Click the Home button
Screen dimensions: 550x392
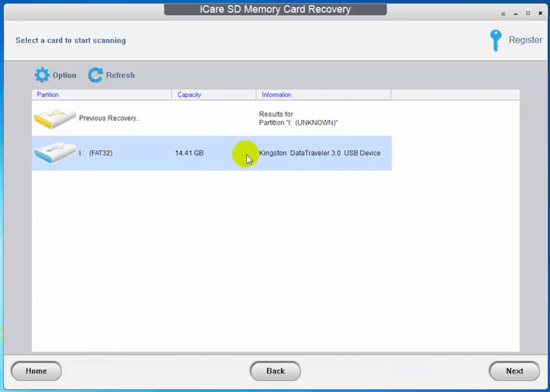click(36, 371)
